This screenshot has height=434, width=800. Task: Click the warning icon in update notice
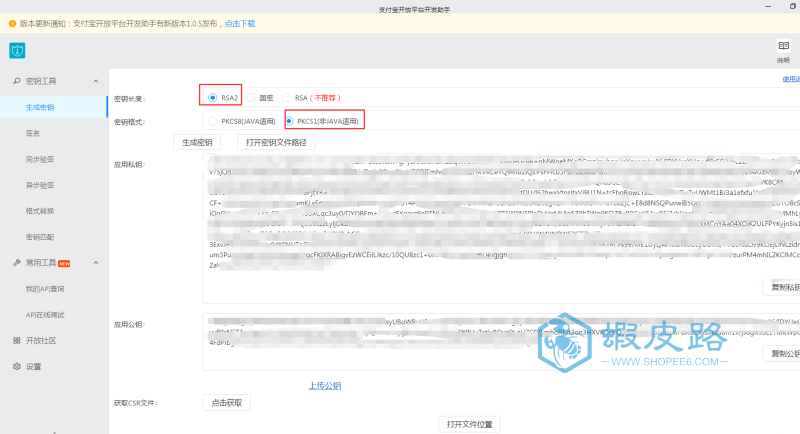(12, 23)
